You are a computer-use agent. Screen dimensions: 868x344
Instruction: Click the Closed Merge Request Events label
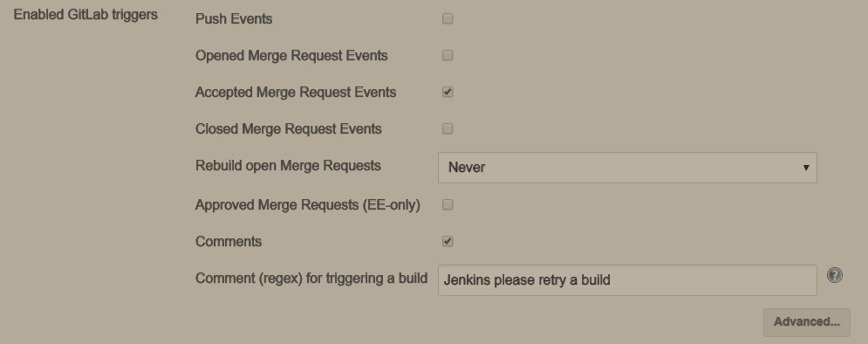coord(289,128)
